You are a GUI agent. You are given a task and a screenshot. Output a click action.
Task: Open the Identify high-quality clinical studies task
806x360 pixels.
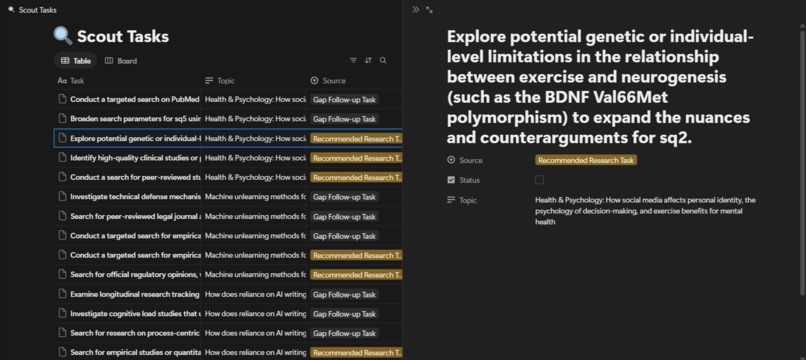coord(135,158)
